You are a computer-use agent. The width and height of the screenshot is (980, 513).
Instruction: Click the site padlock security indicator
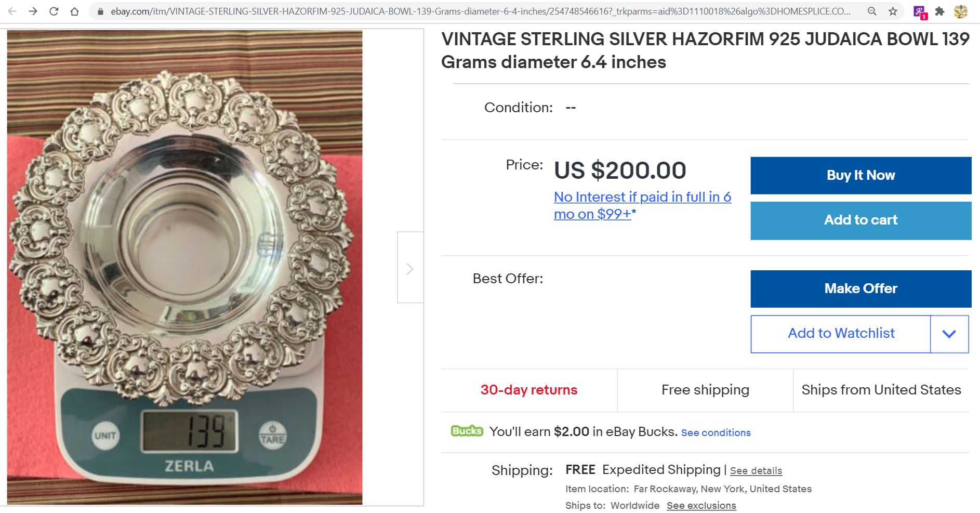[x=100, y=11]
